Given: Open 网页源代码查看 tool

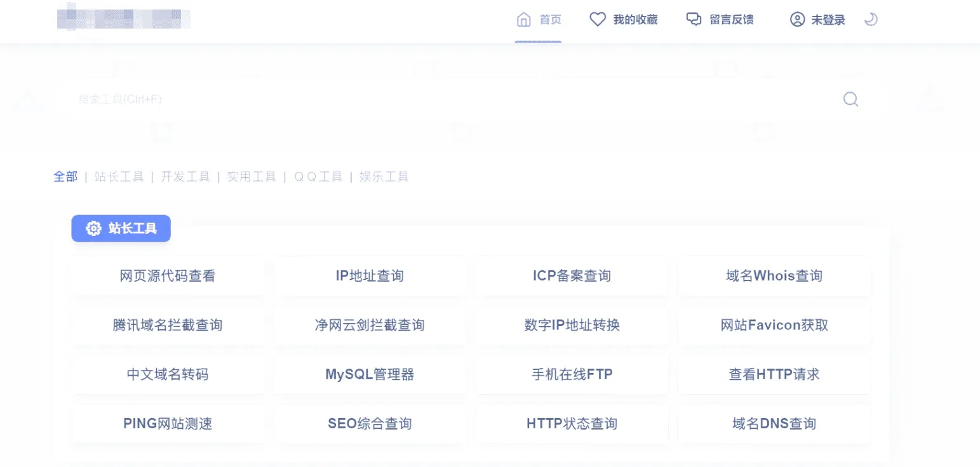Looking at the screenshot, I should 168,276.
